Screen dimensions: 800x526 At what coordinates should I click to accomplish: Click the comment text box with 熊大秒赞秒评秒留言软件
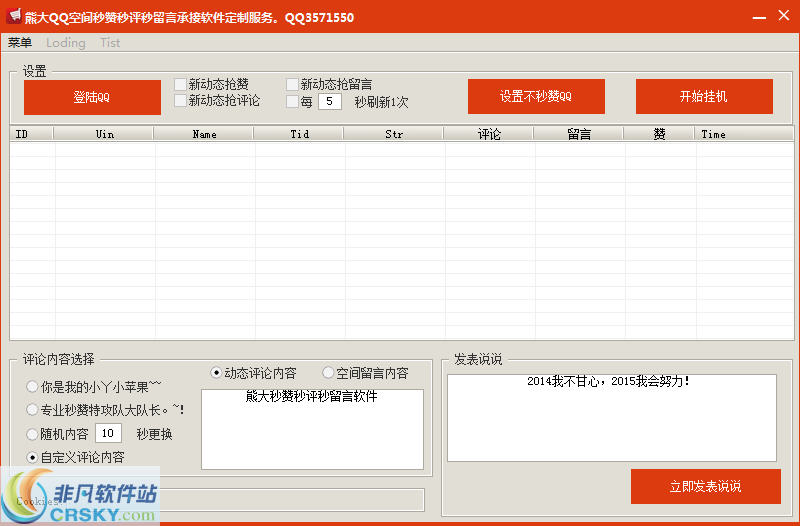click(312, 429)
